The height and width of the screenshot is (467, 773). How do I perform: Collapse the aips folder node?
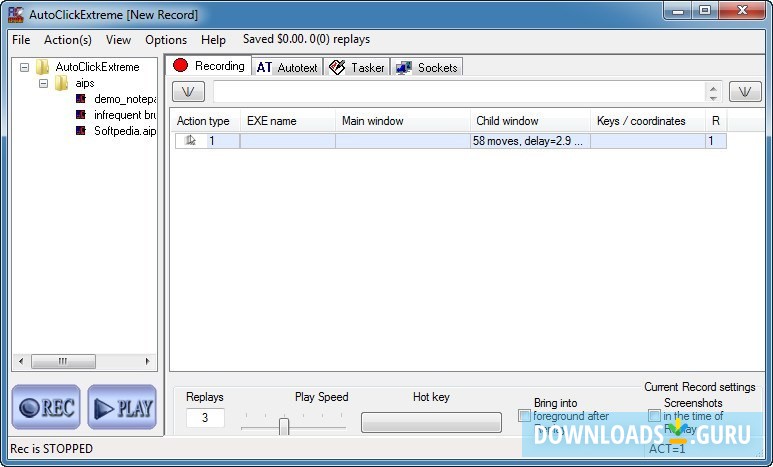(x=43, y=83)
